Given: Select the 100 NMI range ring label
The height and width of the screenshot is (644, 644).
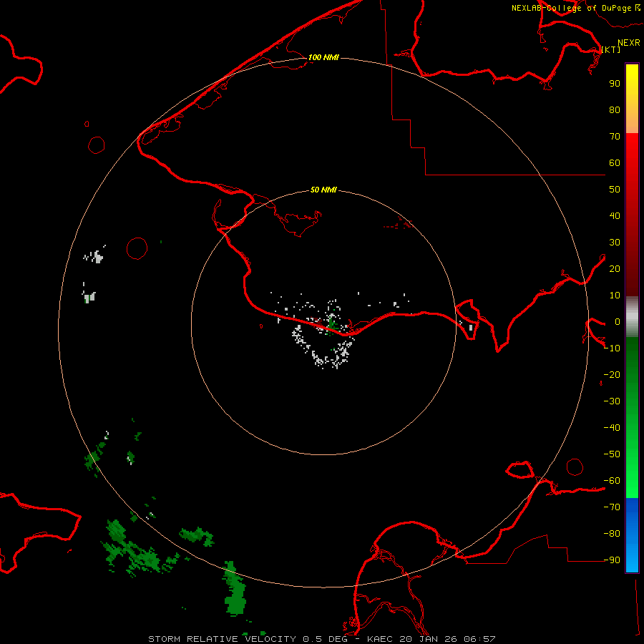Looking at the screenshot, I should 323,57.
